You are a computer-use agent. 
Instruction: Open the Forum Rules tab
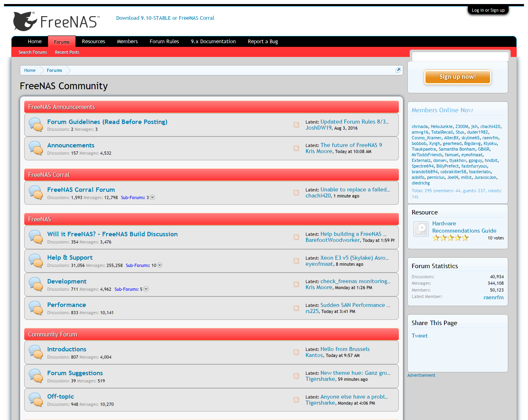click(x=164, y=42)
